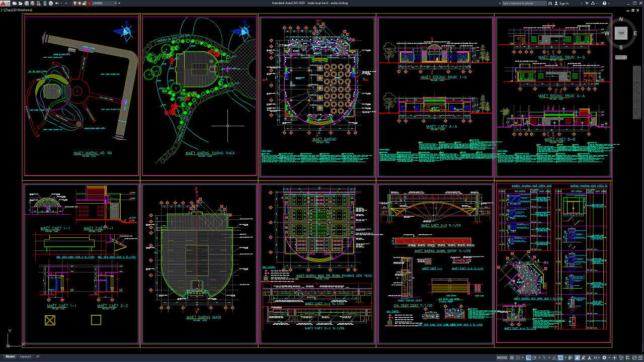
Task: Click the Autodesk App Store cart icon
Action: click(587, 3)
